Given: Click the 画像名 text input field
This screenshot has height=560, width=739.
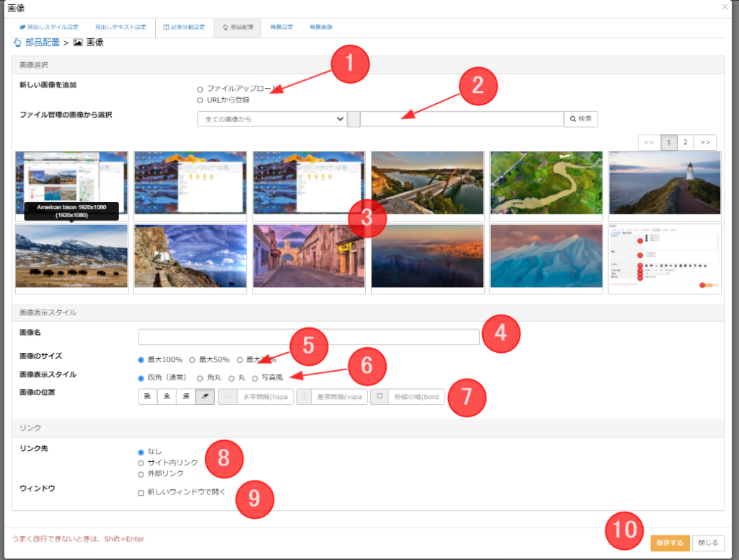Looking at the screenshot, I should [x=308, y=337].
